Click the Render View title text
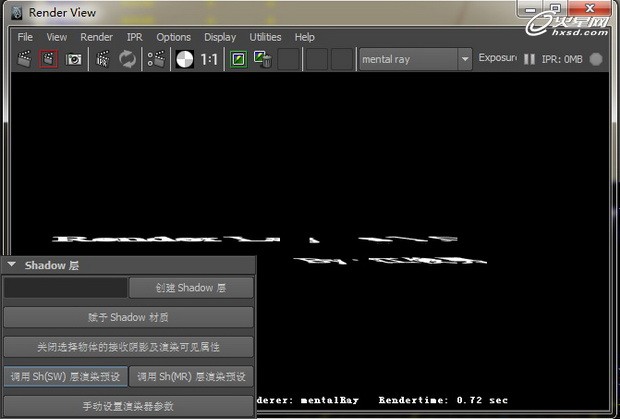 tap(62, 13)
